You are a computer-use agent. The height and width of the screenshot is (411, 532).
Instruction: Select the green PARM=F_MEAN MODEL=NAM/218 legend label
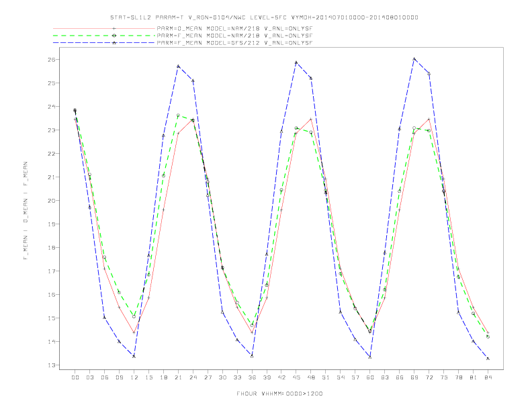235,36
